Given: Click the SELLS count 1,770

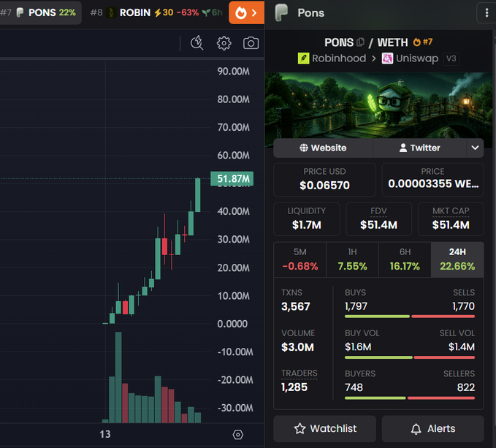Looking at the screenshot, I should coord(463,306).
